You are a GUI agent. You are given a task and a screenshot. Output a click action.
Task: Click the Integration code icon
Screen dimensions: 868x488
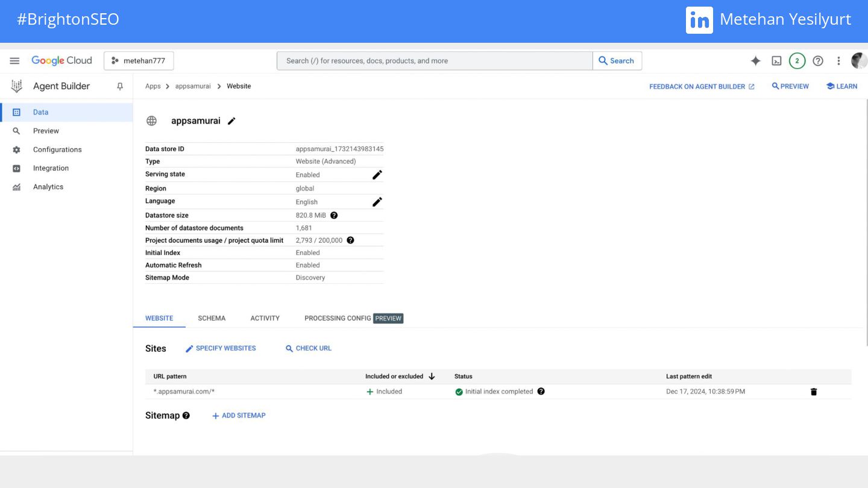pyautogui.click(x=16, y=168)
